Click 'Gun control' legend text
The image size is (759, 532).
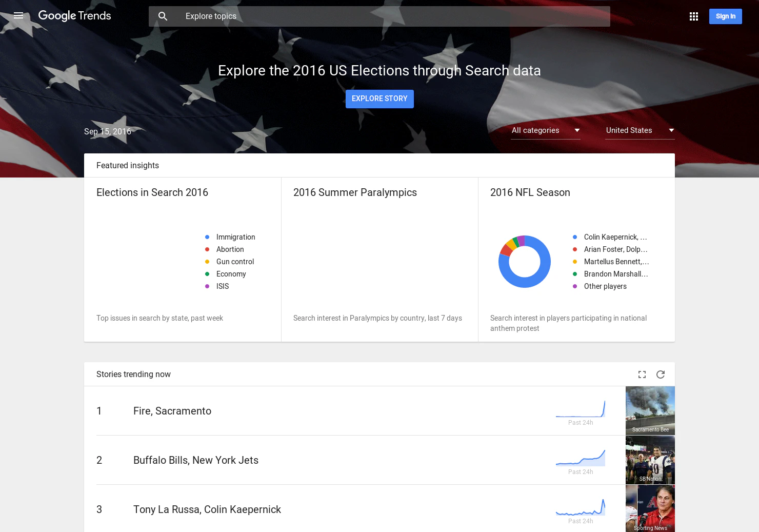click(x=235, y=262)
